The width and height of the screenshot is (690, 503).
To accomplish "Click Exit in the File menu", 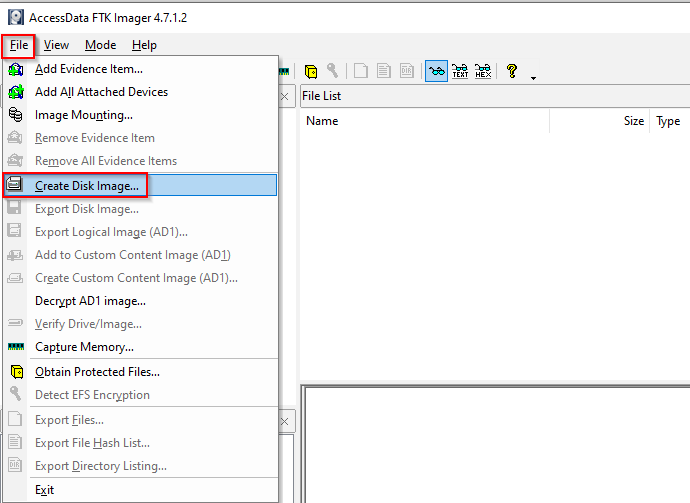I will (141, 490).
